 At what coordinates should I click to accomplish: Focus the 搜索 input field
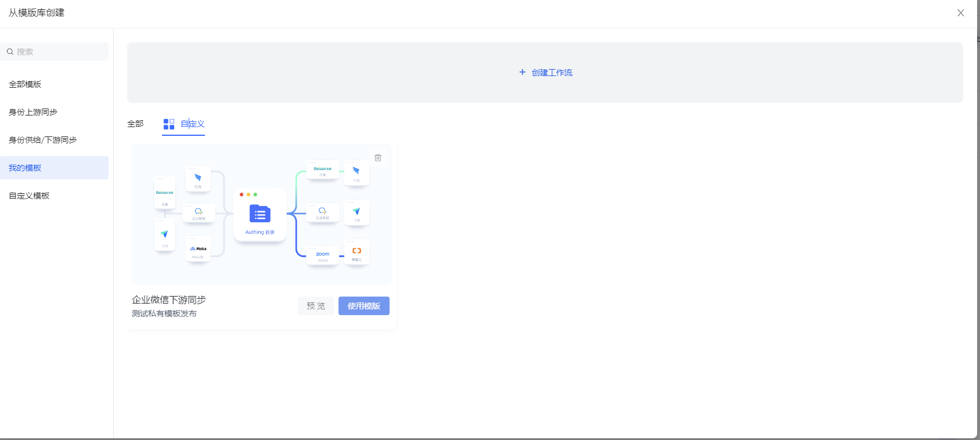(58, 52)
